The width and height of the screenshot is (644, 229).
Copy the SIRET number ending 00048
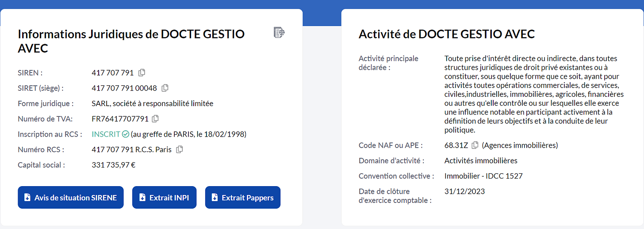pos(165,88)
